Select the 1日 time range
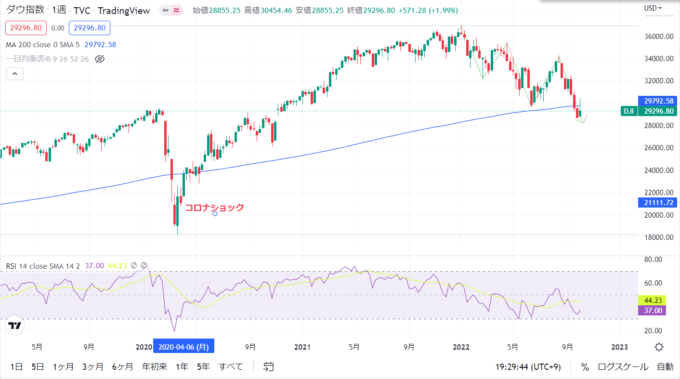This screenshot has height=379, width=680. point(16,367)
